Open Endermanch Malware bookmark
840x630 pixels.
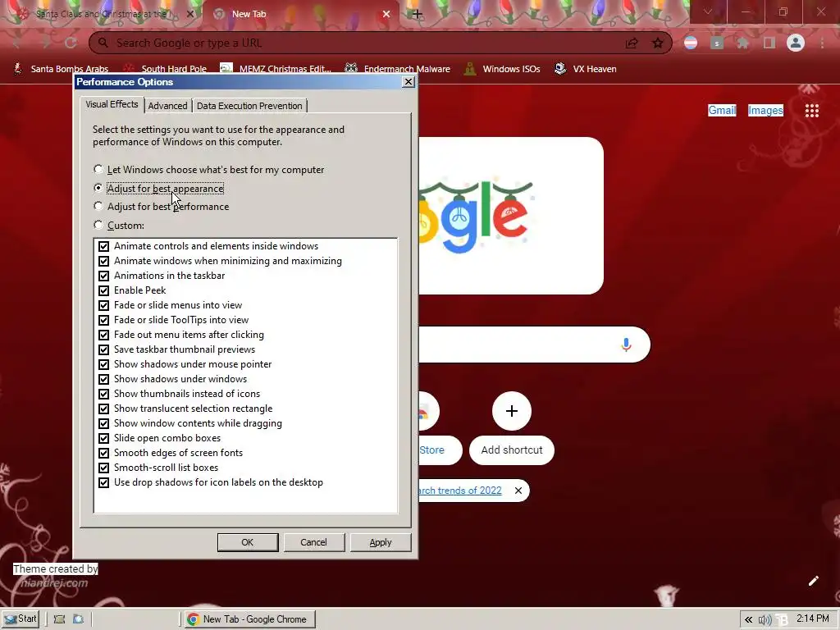[x=398, y=69]
